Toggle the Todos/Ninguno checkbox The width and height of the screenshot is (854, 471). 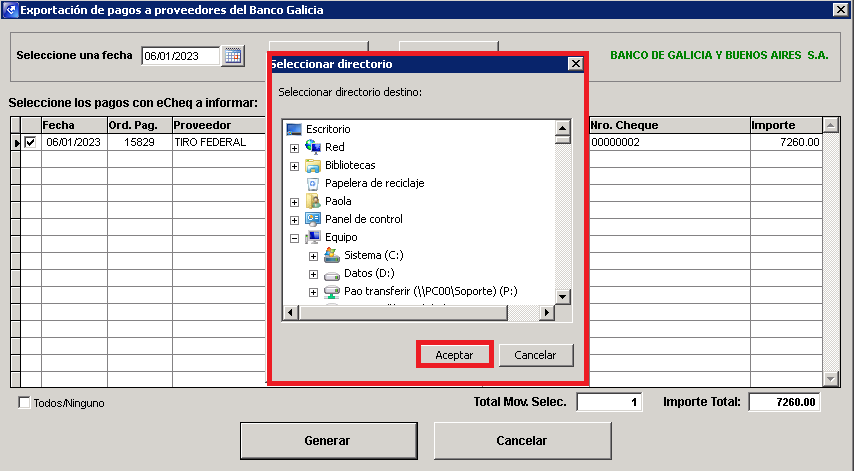tap(24, 403)
